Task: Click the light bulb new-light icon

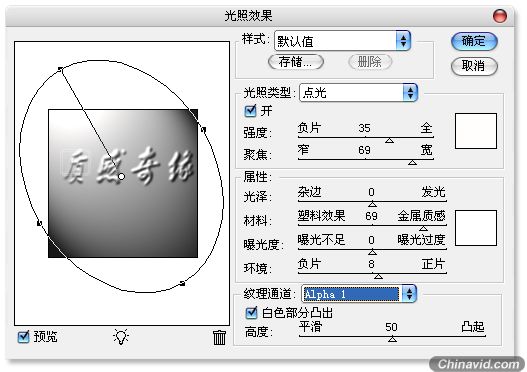Action: 121,337
